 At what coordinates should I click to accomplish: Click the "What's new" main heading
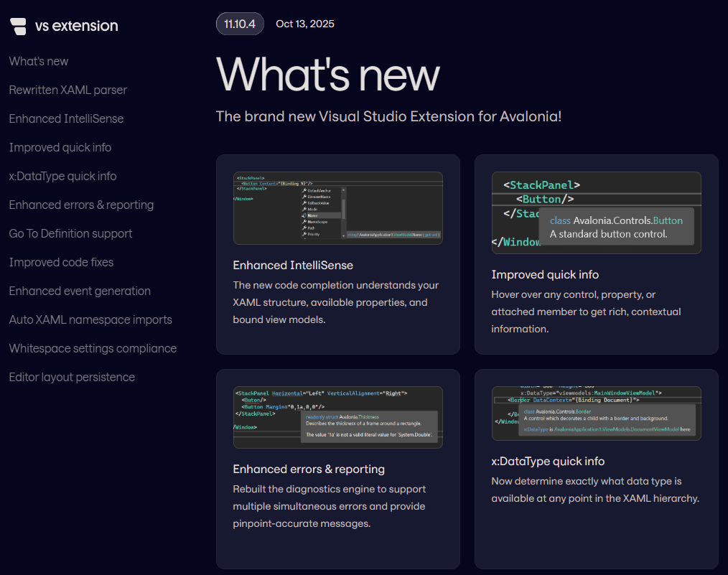pos(328,74)
